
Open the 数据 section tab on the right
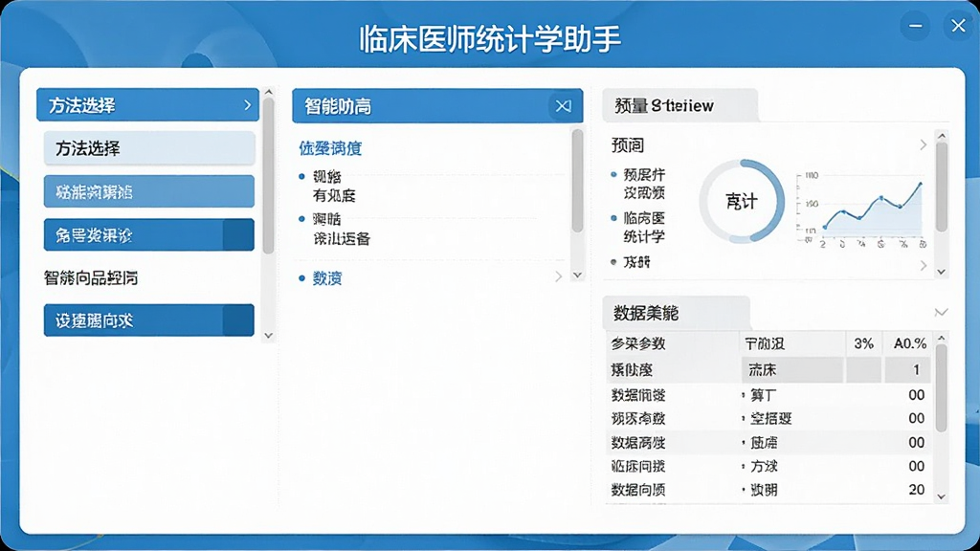677,313
